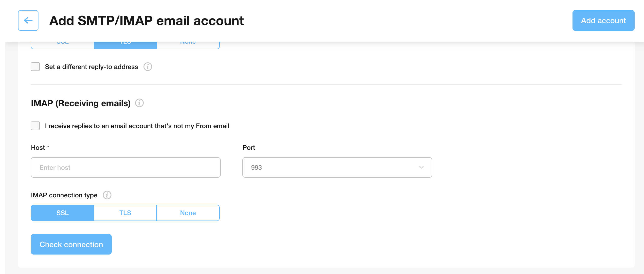Enable 'Set a different reply-to address' checkbox
The width and height of the screenshot is (644, 274).
tap(35, 67)
